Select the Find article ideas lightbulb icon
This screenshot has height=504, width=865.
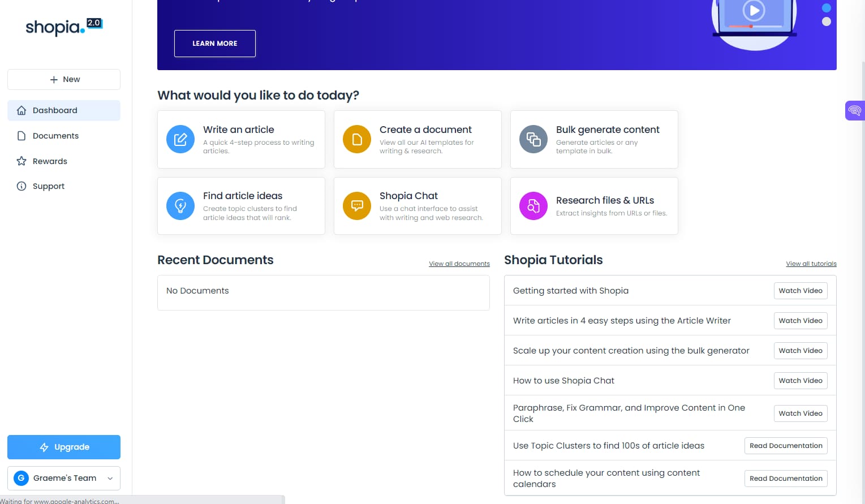coord(180,206)
